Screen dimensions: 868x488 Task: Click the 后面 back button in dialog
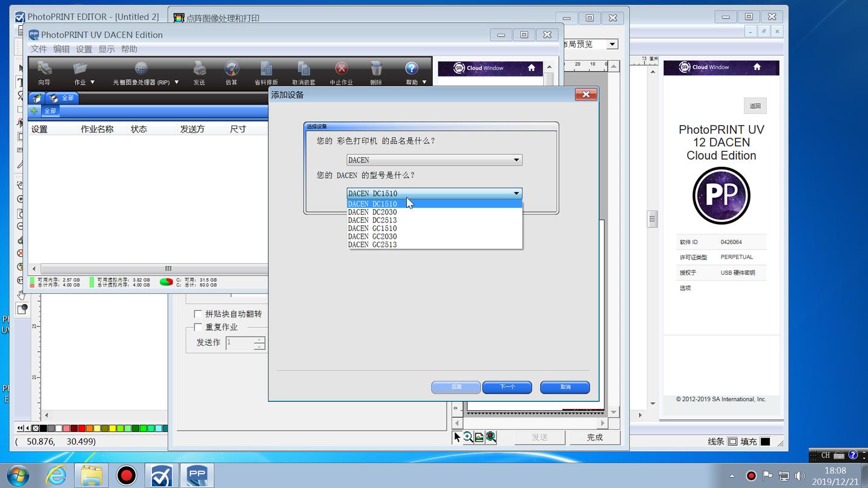456,387
